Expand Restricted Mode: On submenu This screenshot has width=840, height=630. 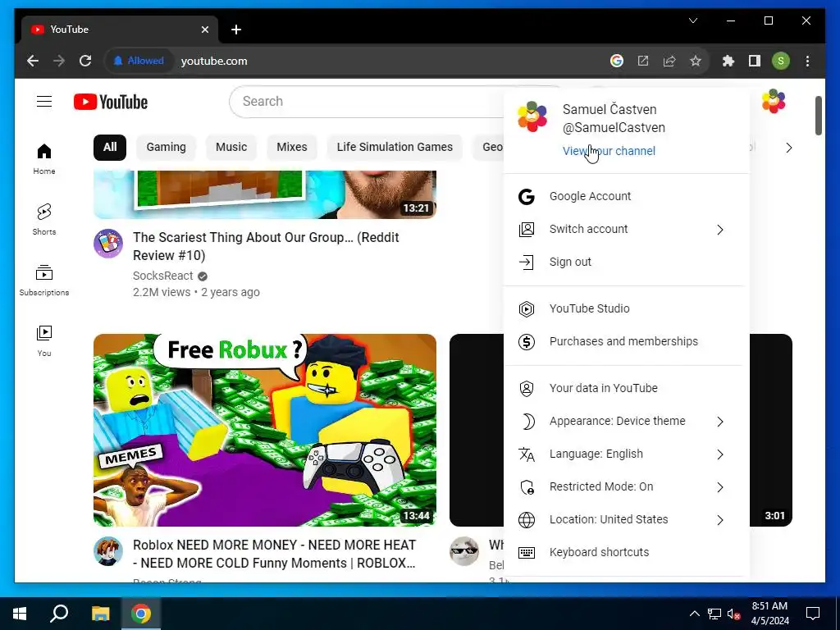[x=720, y=487]
